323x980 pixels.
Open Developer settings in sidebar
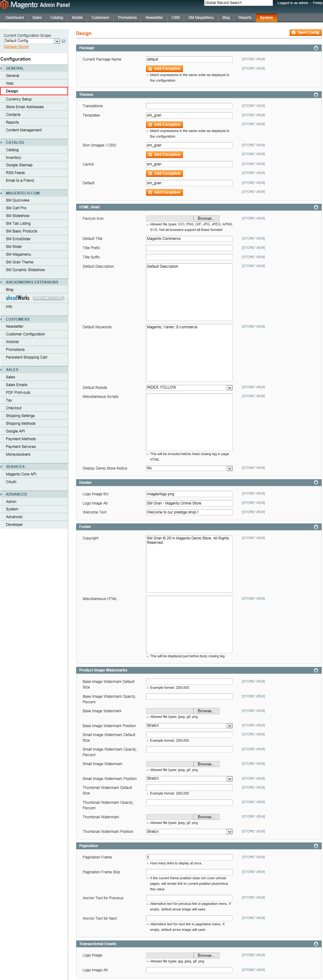[15, 525]
